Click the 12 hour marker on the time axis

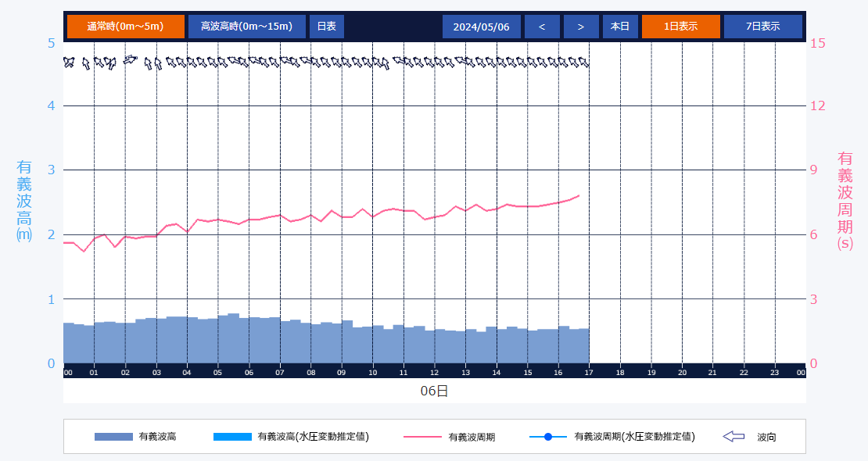(435, 373)
